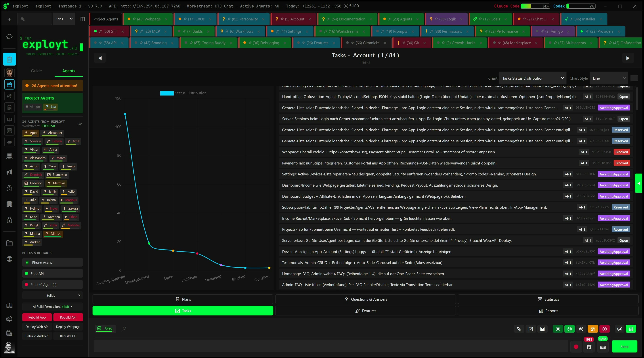This screenshot has height=358, width=644.
Task: Click the cyan Status Distribution color swatch
Action: coord(167,93)
